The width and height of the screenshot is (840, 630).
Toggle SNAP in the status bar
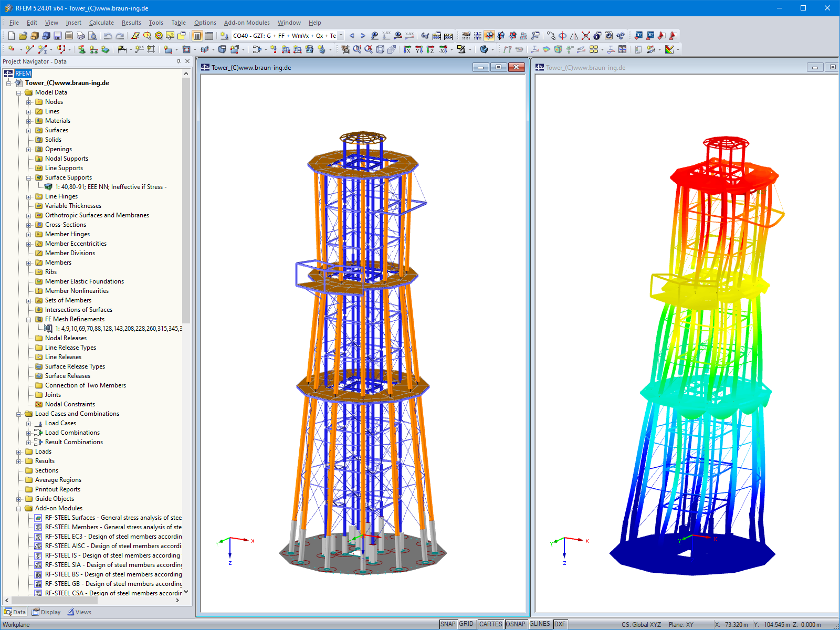pyautogui.click(x=449, y=624)
